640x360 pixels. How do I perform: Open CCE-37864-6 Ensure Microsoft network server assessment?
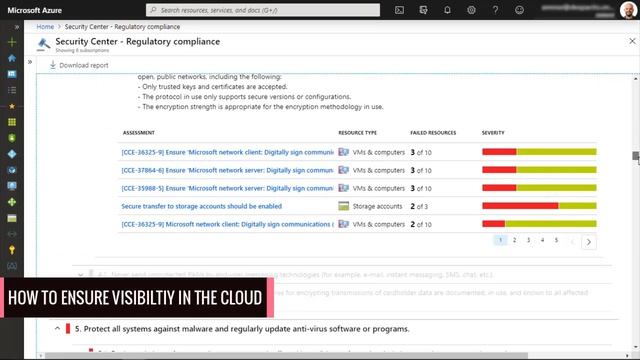click(x=227, y=170)
